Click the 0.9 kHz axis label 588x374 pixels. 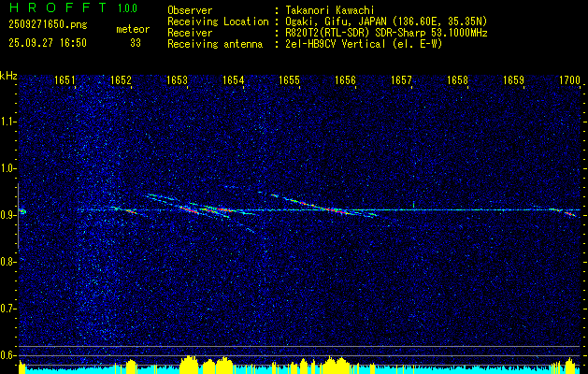click(8, 215)
